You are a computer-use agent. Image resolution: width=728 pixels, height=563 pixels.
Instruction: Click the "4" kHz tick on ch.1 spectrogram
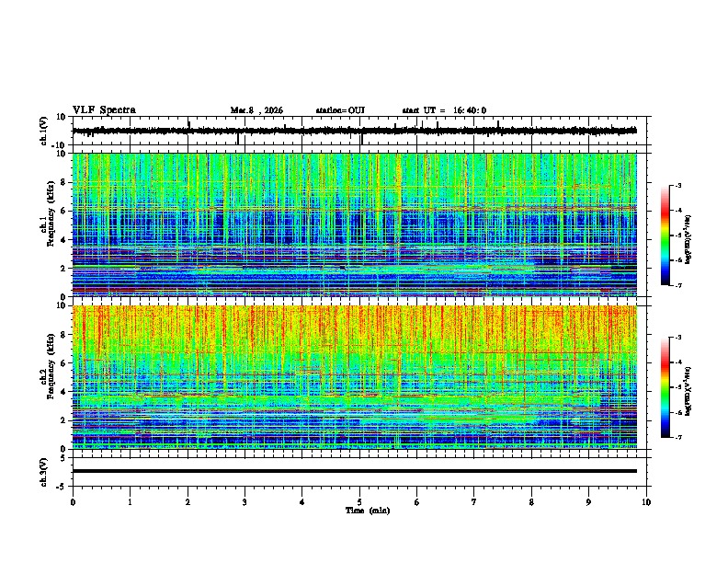63,240
